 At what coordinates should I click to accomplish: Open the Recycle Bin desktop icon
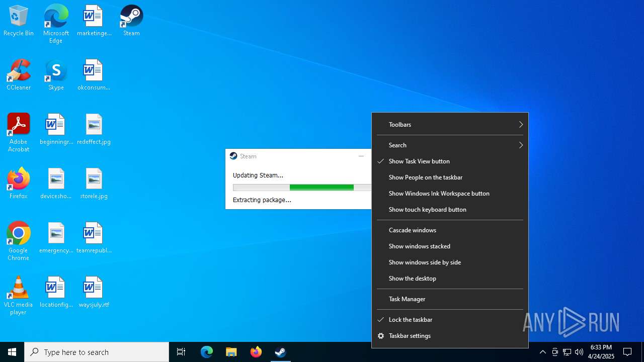[x=19, y=21]
